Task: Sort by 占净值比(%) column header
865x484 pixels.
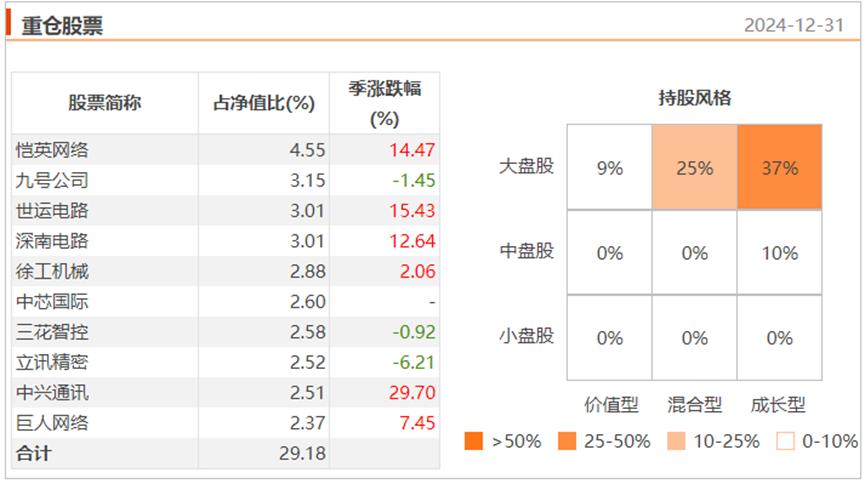Action: point(264,103)
